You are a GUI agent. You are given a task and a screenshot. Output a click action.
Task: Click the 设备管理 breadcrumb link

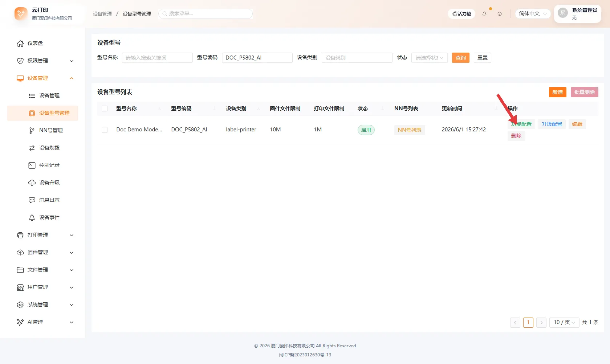click(x=102, y=14)
